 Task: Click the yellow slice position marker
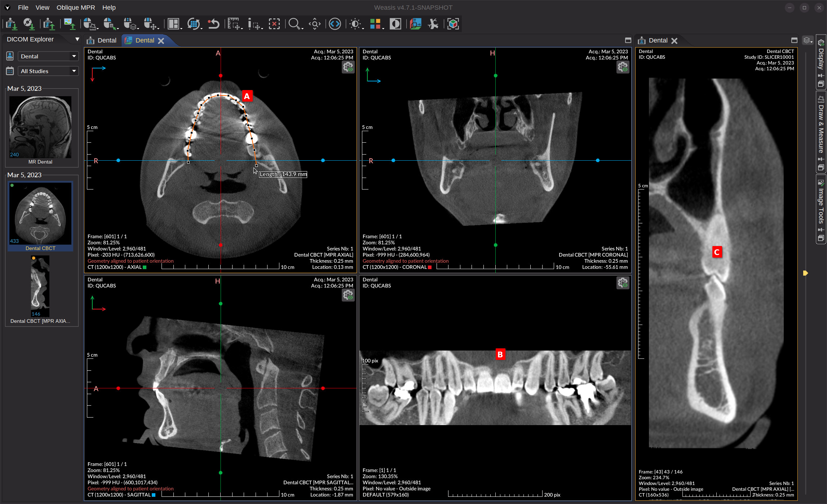click(x=805, y=273)
